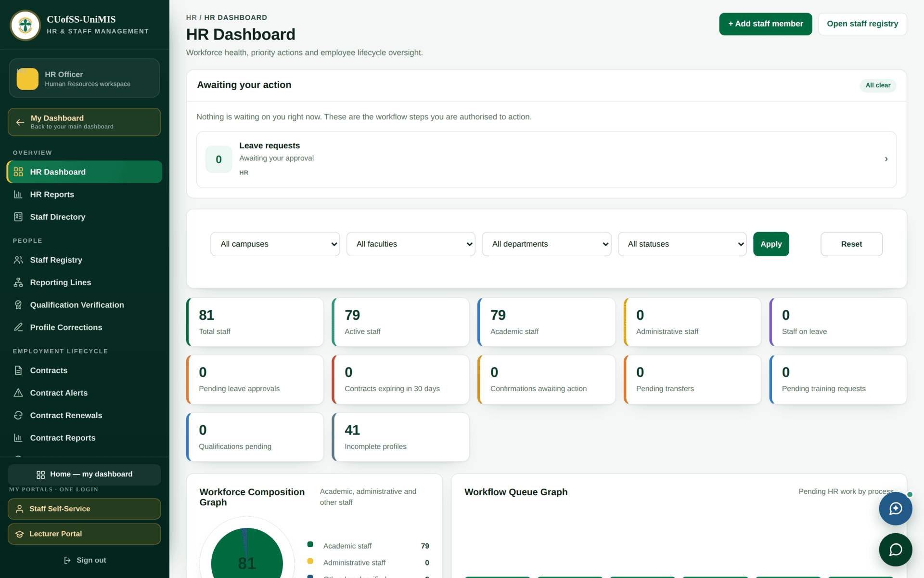The height and width of the screenshot is (578, 924).
Task: Open the Active staff card
Action: point(401,322)
